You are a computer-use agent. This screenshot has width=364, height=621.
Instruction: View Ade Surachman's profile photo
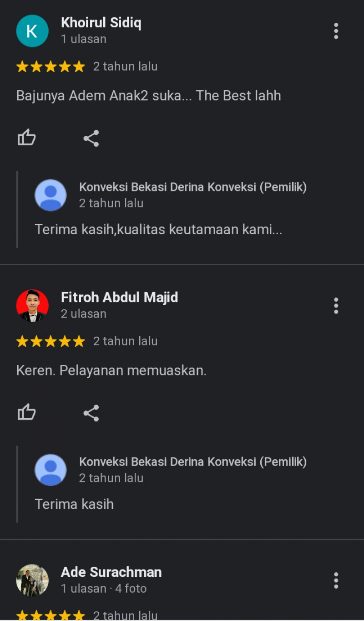pos(32,580)
